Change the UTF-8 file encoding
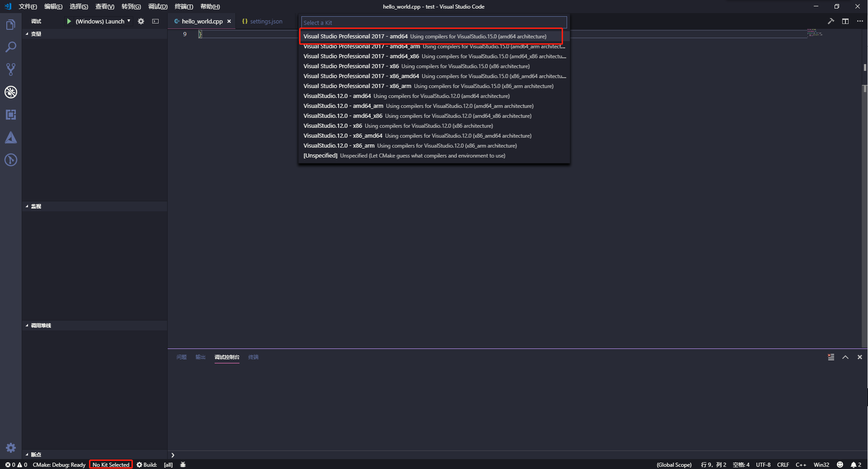The width and height of the screenshot is (868, 469). point(763,464)
